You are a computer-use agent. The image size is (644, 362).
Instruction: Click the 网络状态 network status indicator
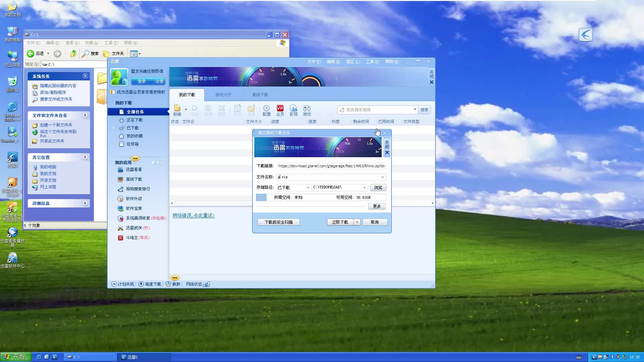(x=198, y=284)
